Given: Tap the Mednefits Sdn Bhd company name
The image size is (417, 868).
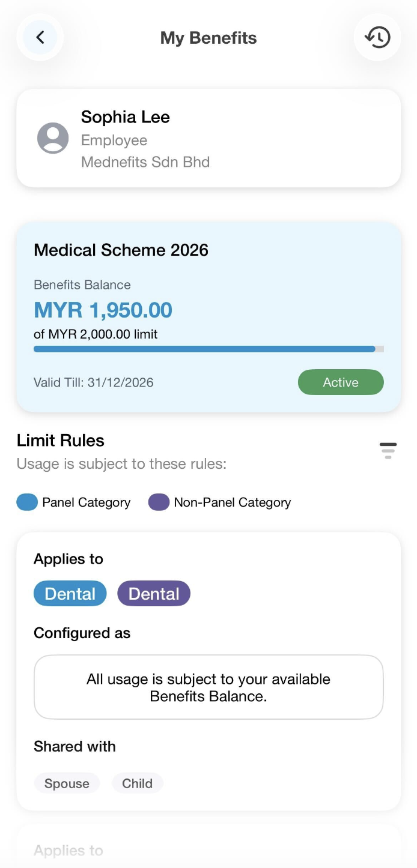Looking at the screenshot, I should [145, 162].
